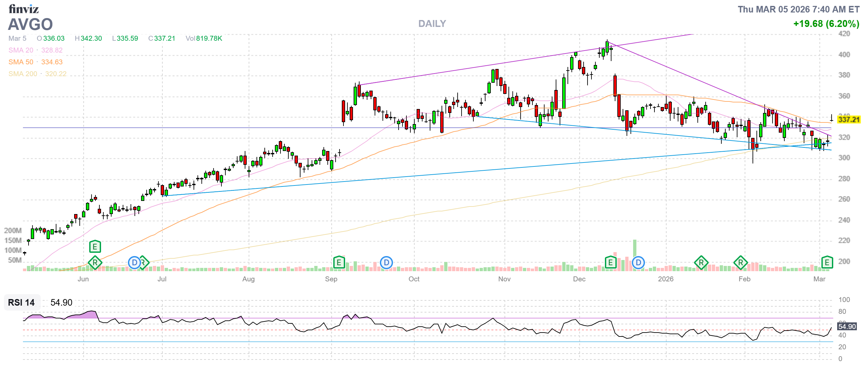
Task: Click the "R" diamond marker just before Feb
Action: [740, 262]
